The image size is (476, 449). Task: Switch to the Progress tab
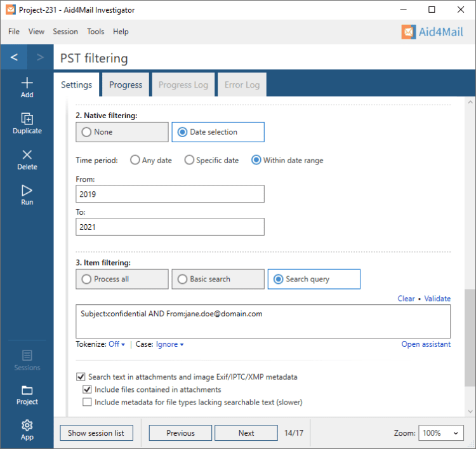[126, 84]
